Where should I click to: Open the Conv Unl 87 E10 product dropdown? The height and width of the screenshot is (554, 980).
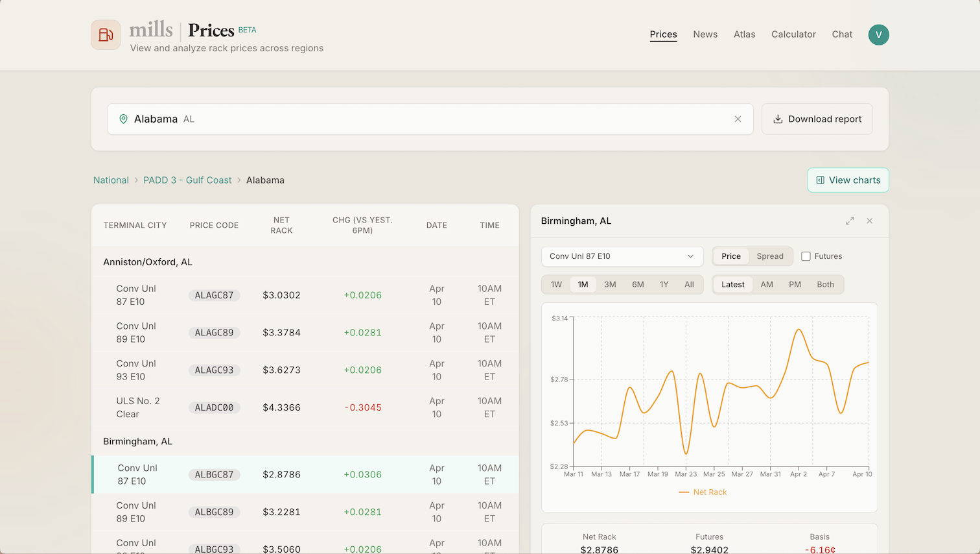tap(622, 256)
